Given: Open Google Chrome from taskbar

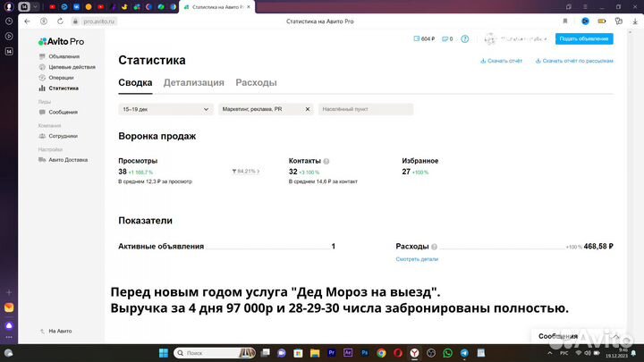Looking at the screenshot, I should (381, 353).
